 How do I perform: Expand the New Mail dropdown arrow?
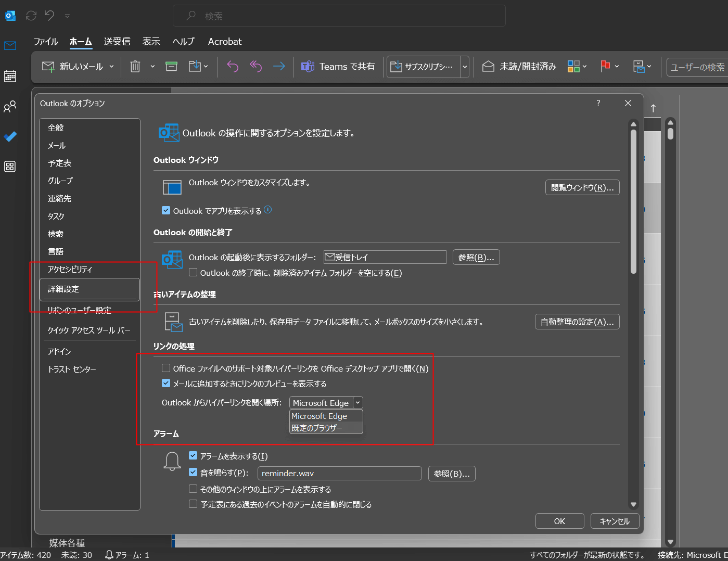tap(111, 67)
